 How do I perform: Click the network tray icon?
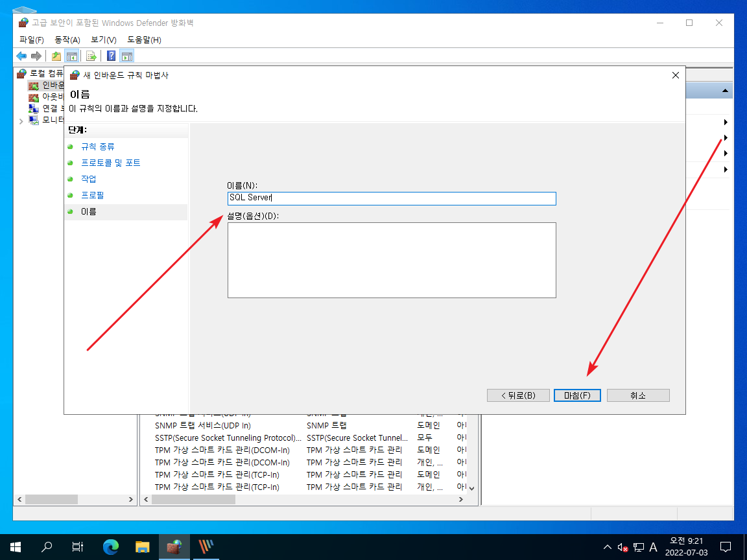[638, 548]
